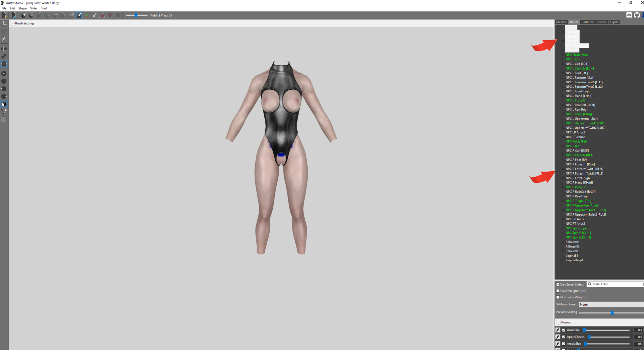Expand the Brush Settings panel

12,23
